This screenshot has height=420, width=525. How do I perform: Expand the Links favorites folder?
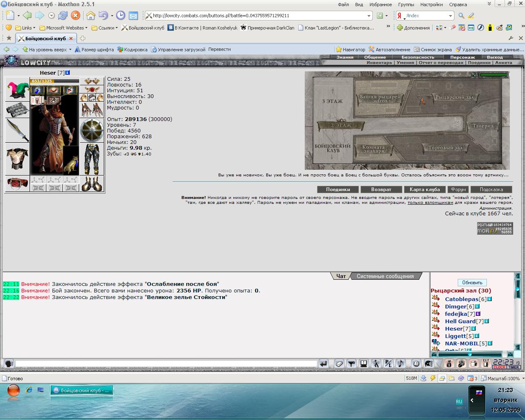click(25, 28)
